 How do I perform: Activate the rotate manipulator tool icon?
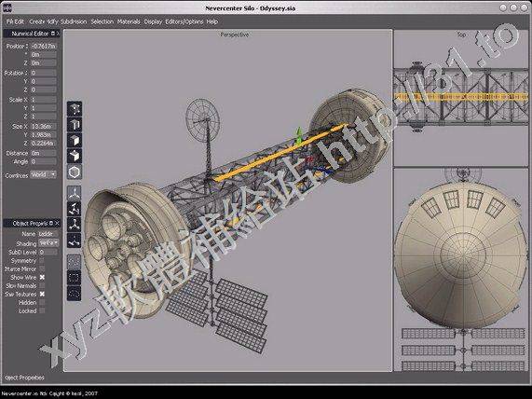[75, 209]
